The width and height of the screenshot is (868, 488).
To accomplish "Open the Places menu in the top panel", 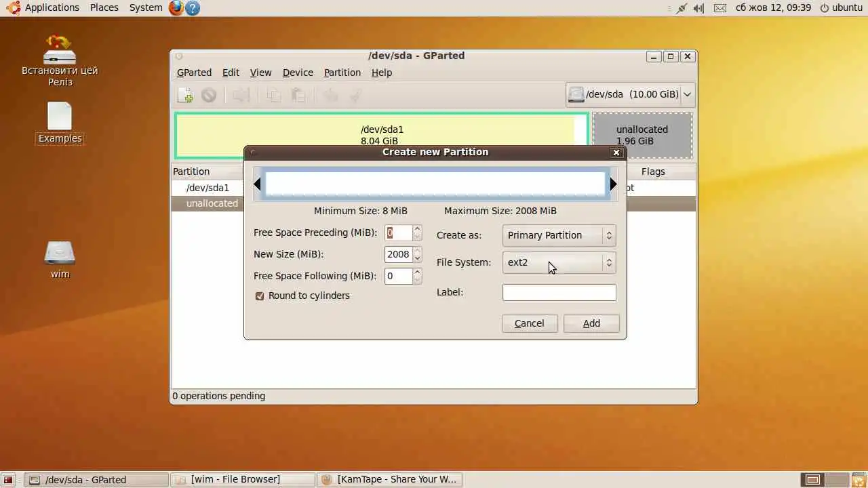I will 104,7.
